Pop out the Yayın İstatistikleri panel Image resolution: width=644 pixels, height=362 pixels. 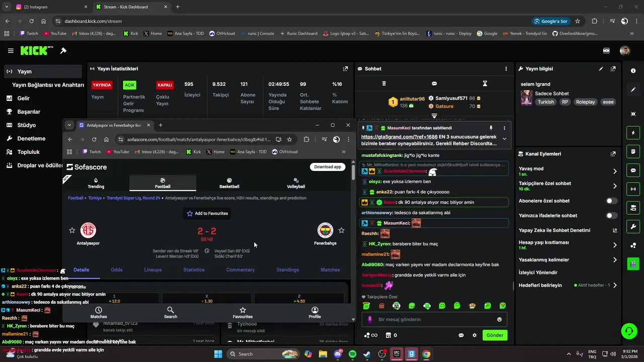point(345,69)
